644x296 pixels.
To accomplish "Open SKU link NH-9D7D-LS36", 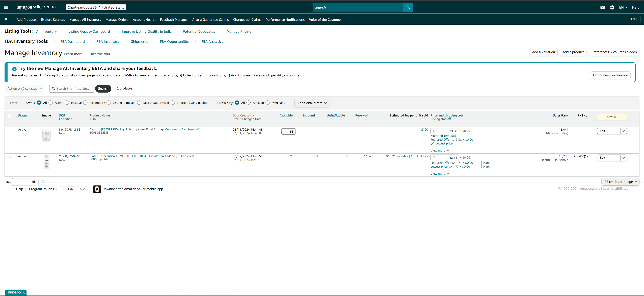I will 69,130.
